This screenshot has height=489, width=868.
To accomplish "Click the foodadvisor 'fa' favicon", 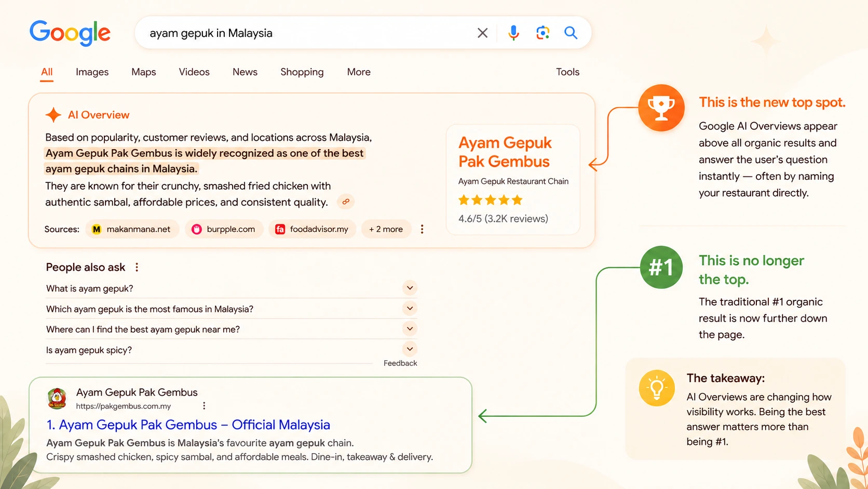I will click(x=280, y=229).
